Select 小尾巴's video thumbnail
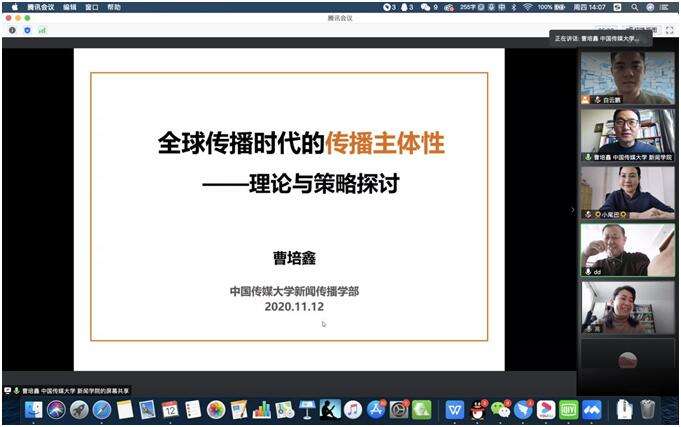Viewport: 681px width, 427px height. [628, 192]
